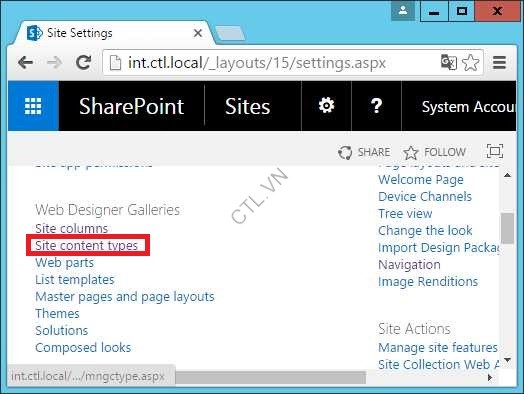Click the translate page icon in address bar
This screenshot has width=524, height=394.
(448, 62)
